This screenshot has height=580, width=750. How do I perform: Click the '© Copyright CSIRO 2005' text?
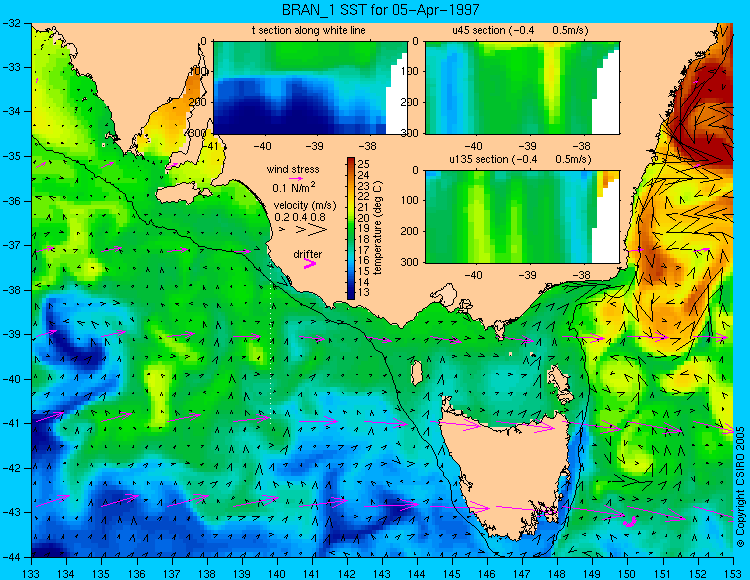[x=740, y=487]
